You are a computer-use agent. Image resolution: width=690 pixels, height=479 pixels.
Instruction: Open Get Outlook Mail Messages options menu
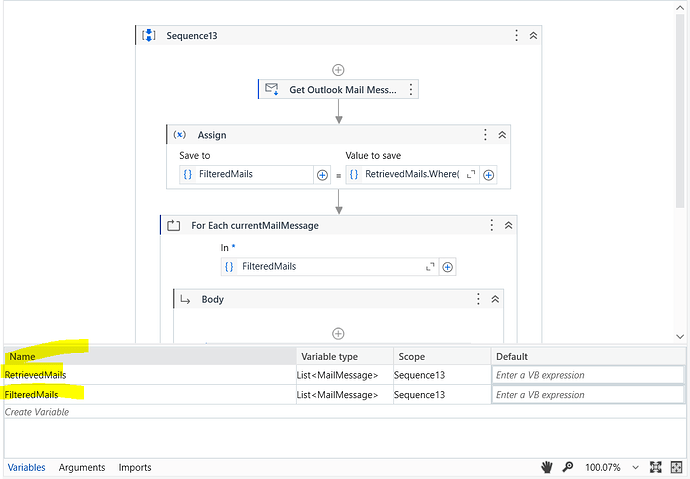(410, 89)
